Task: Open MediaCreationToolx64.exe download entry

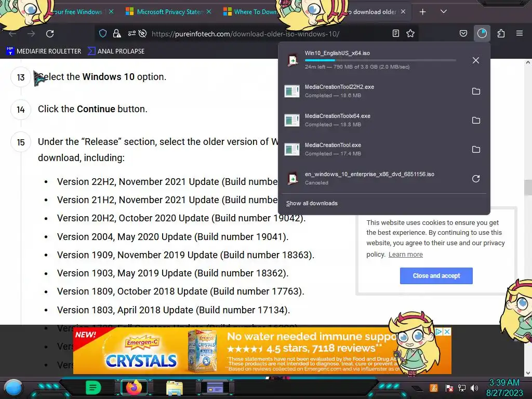Action: [373, 120]
